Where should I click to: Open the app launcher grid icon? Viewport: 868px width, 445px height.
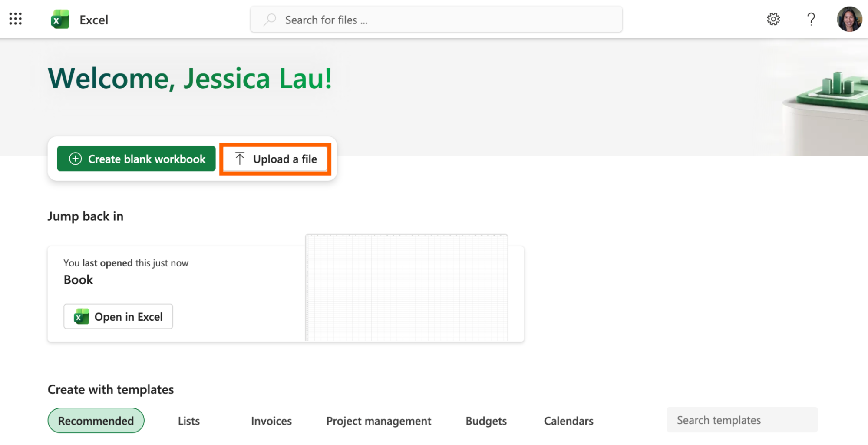(16, 19)
